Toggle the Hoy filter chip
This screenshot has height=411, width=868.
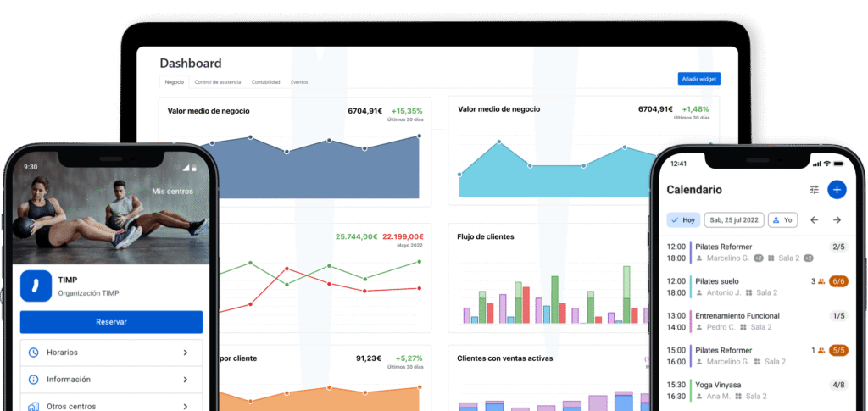[x=682, y=220]
